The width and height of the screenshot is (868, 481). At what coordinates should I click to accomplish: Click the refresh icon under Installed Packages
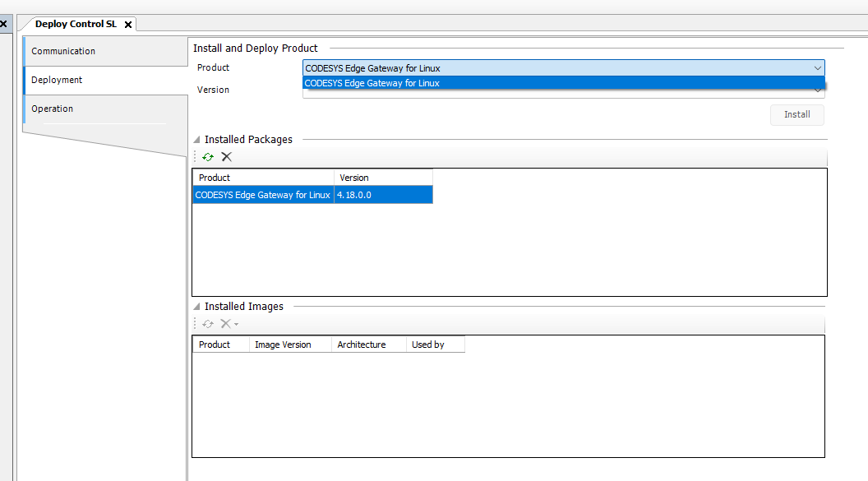tap(208, 157)
